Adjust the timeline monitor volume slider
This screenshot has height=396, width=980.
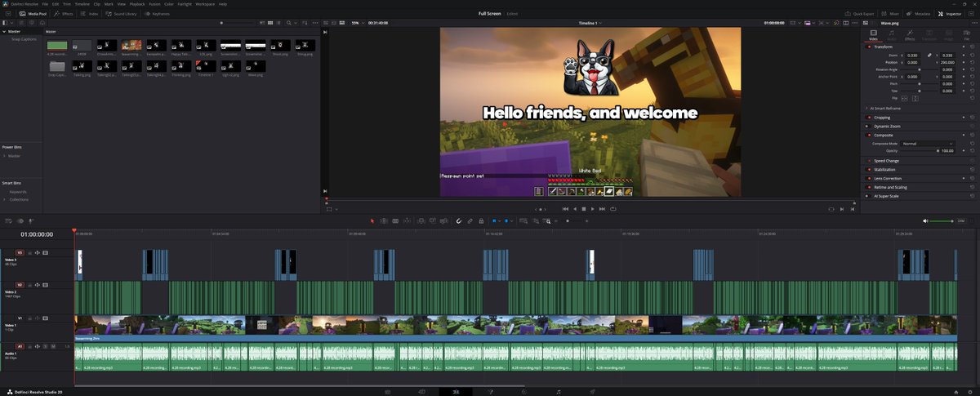click(942, 221)
